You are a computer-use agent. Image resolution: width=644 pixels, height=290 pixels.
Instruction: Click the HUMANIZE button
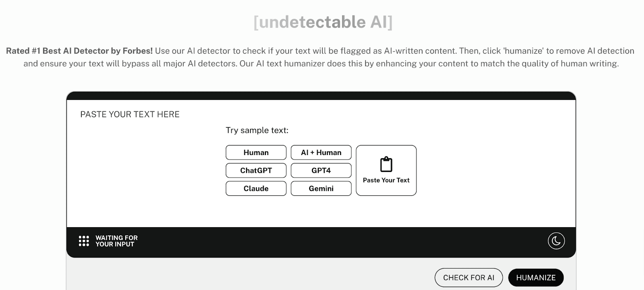[536, 277]
